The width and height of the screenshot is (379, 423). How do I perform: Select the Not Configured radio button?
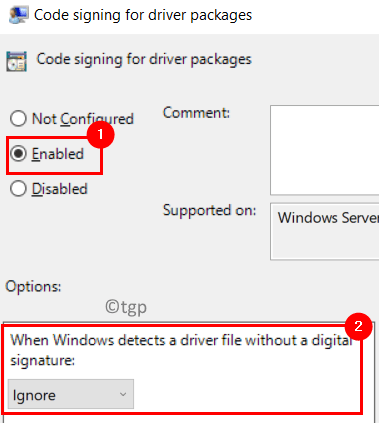(x=18, y=119)
